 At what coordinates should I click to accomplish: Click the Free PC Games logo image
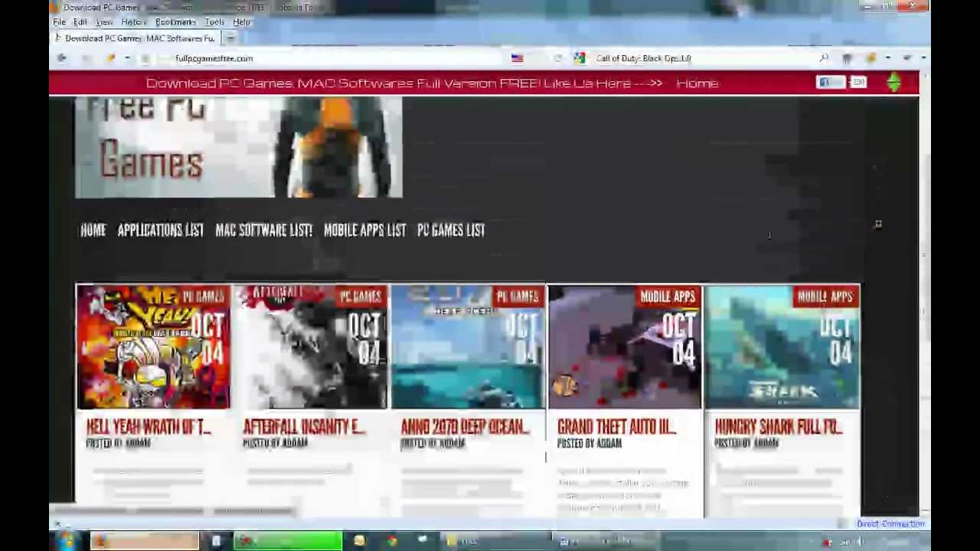239,148
